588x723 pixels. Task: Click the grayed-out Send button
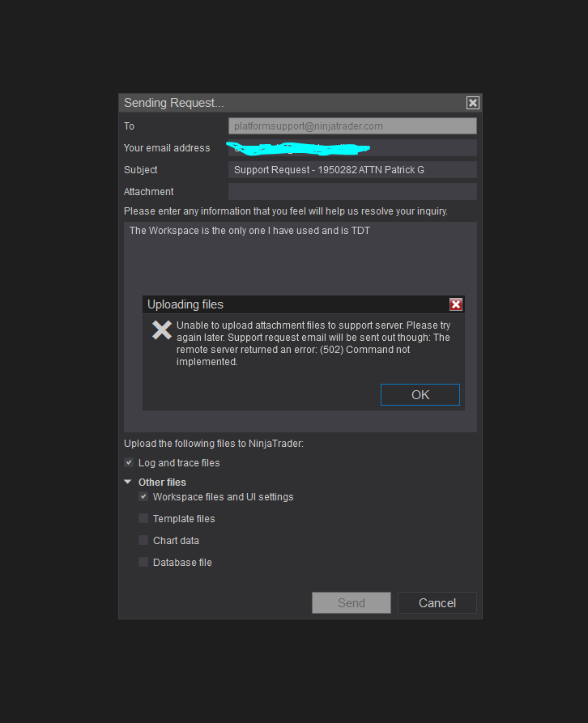click(352, 602)
